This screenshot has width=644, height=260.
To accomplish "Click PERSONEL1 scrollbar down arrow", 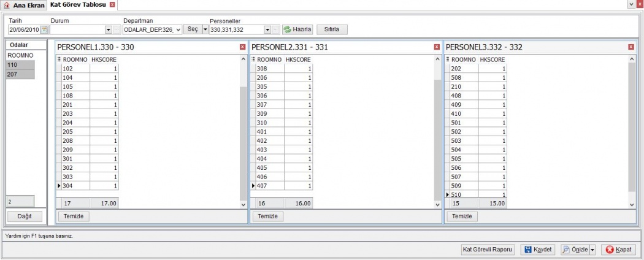I will (x=243, y=205).
